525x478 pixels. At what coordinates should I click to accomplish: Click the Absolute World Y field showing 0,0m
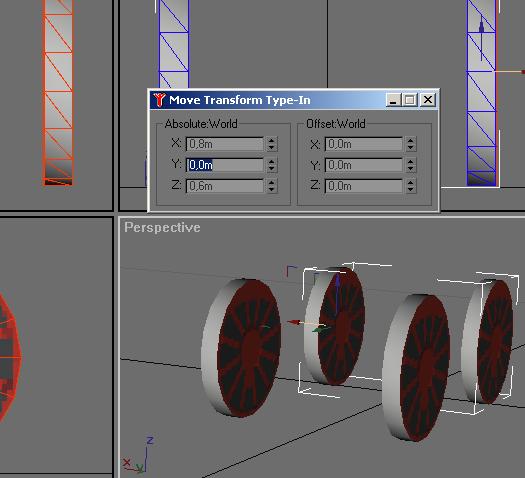pyautogui.click(x=225, y=165)
